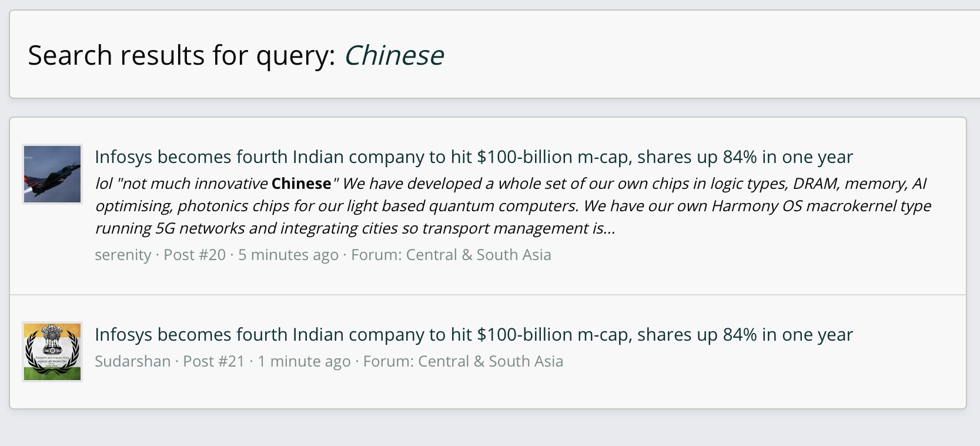The height and width of the screenshot is (446, 980).
Task: Jump to Post #20
Action: click(x=195, y=255)
